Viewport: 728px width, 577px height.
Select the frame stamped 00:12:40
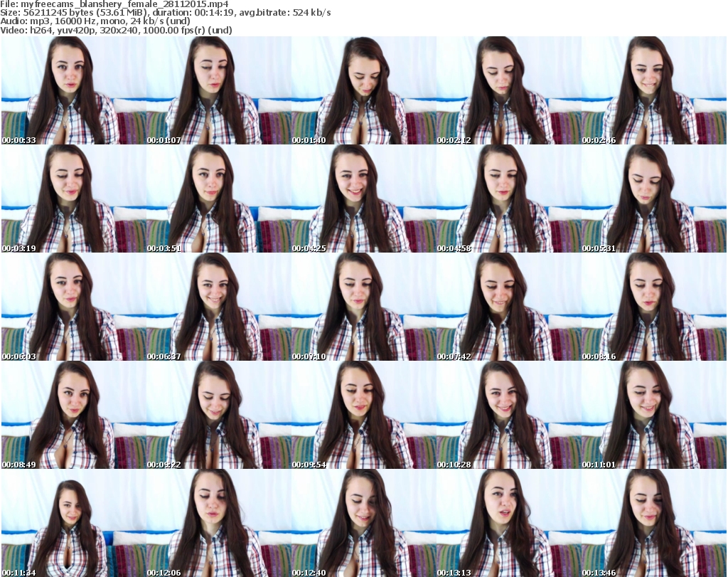pyautogui.click(x=364, y=523)
